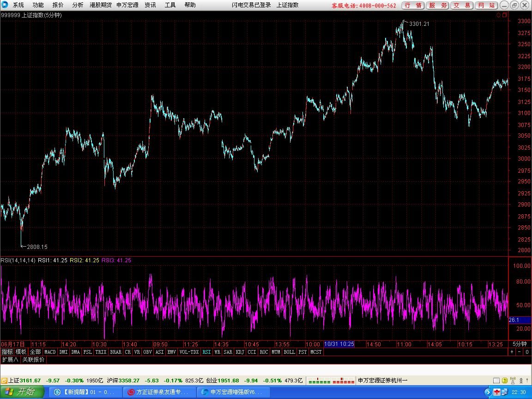The width and height of the screenshot is (532, 399).
Task: Open the 功能 menu
Action: 38,5
